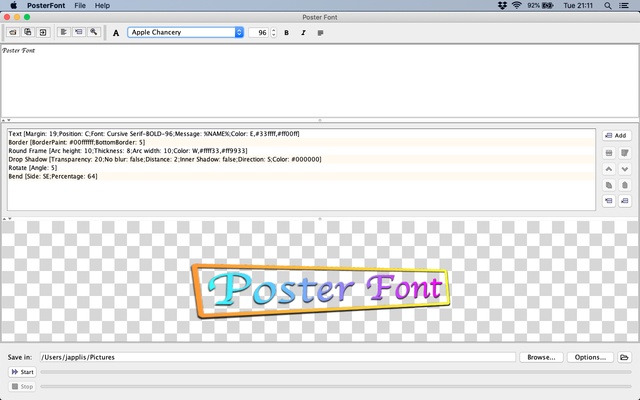
Task: Click the clock showing Tue 21:11
Action: tap(578, 5)
